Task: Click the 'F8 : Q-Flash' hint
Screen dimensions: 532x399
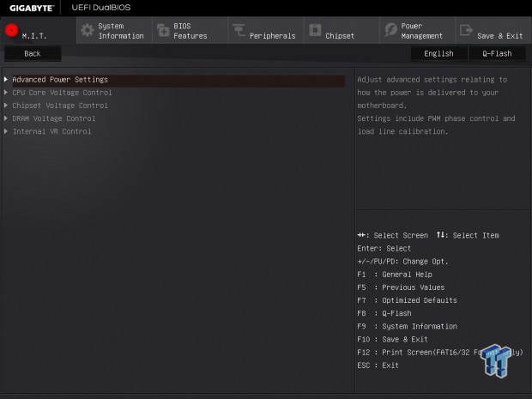Action: (x=384, y=313)
